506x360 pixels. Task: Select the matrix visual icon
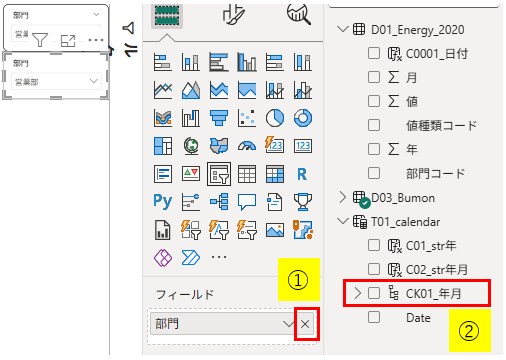pos(275,174)
